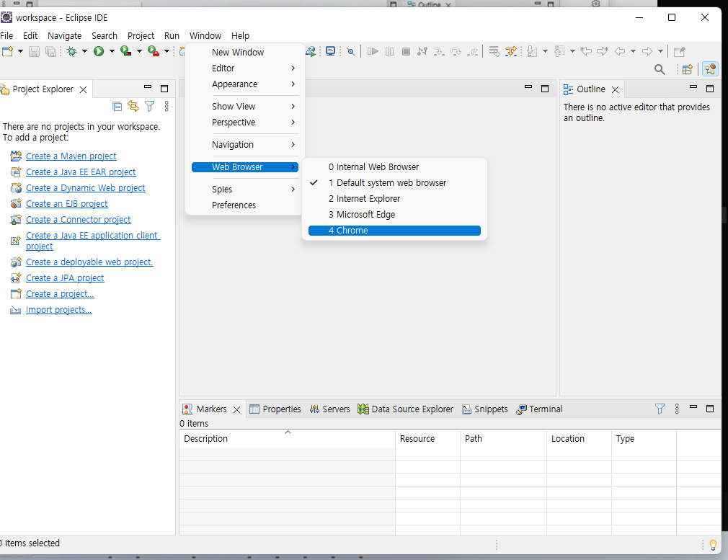The height and width of the screenshot is (560, 728).
Task: Click the Resume debug icon
Action: [x=373, y=52]
